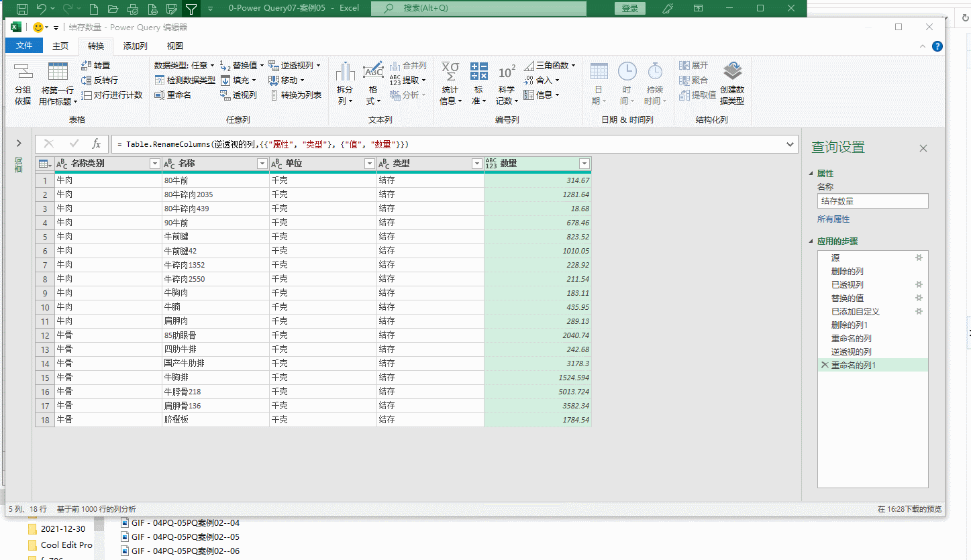Image resolution: width=971 pixels, height=560 pixels.
Task: Click the Group By (分组依据) icon
Action: tap(23, 84)
